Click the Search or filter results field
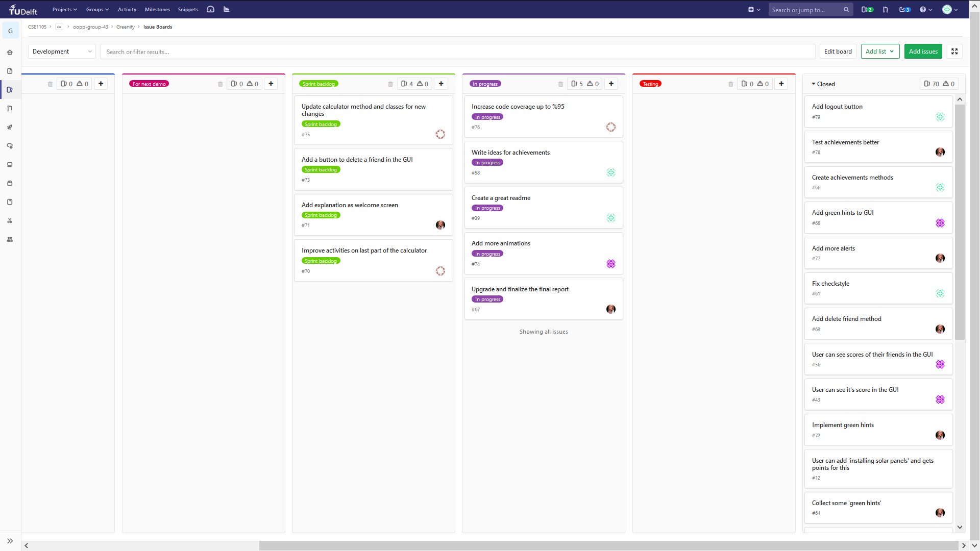Screen dimensions: 980x551 tap(457, 52)
